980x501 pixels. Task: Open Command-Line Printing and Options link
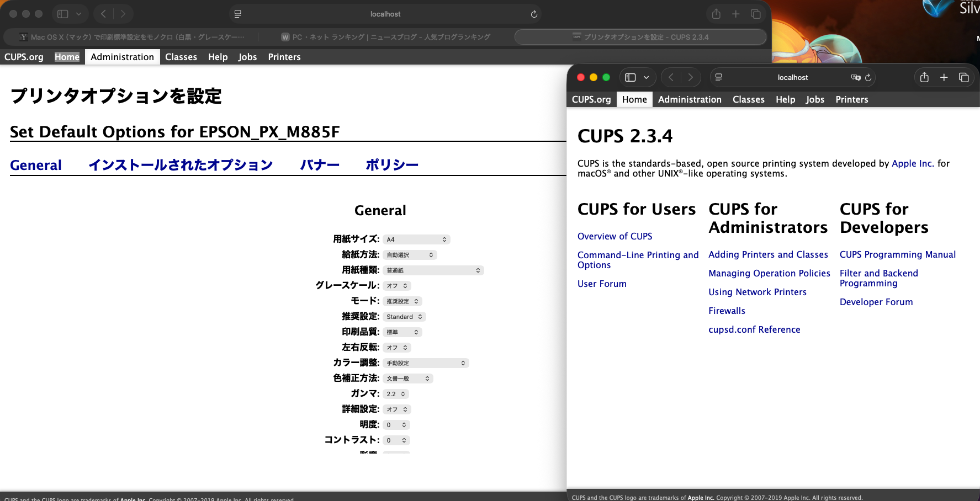pyautogui.click(x=638, y=260)
